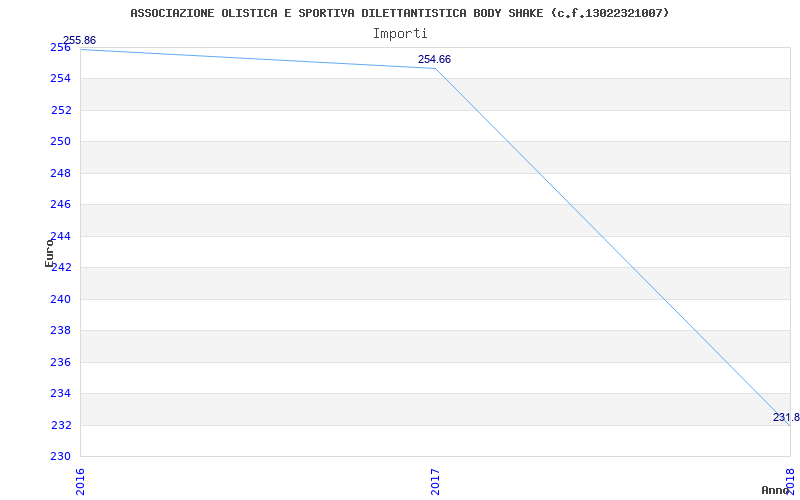Select the 254.66 data label
Viewport: 800px width, 500px height.
point(434,60)
